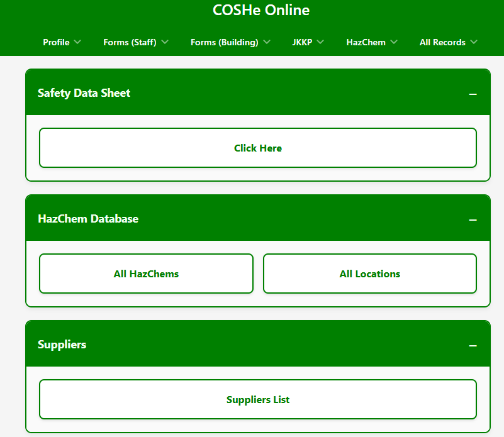Click the chevron arrow beside Forms (Building)
Screen dimensions: 504x437
(266, 42)
